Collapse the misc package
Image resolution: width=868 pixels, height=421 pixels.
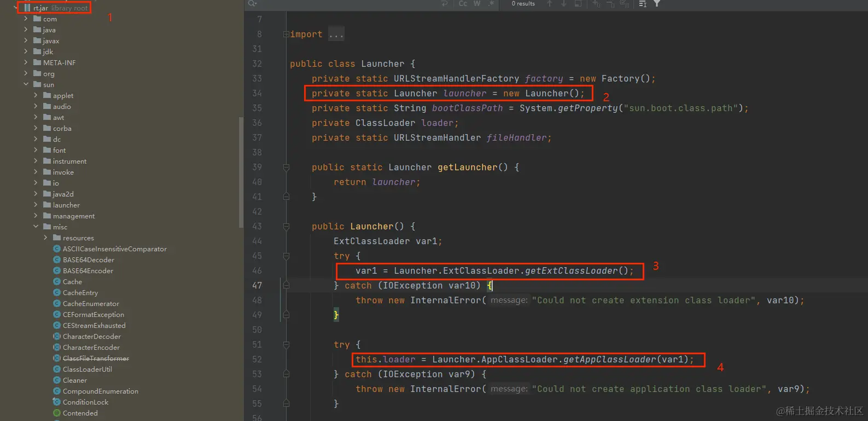click(36, 227)
